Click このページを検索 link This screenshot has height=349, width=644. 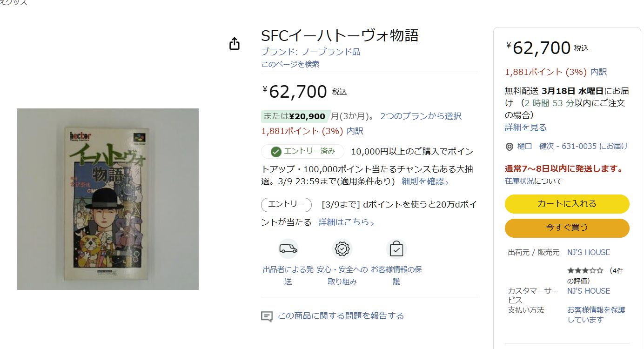coord(290,64)
